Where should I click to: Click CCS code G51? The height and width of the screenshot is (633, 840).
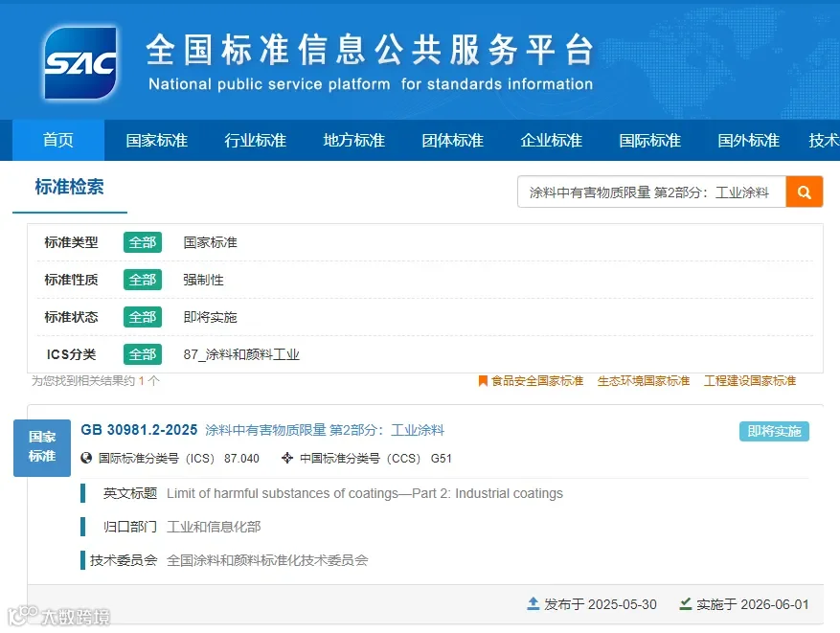(x=442, y=459)
